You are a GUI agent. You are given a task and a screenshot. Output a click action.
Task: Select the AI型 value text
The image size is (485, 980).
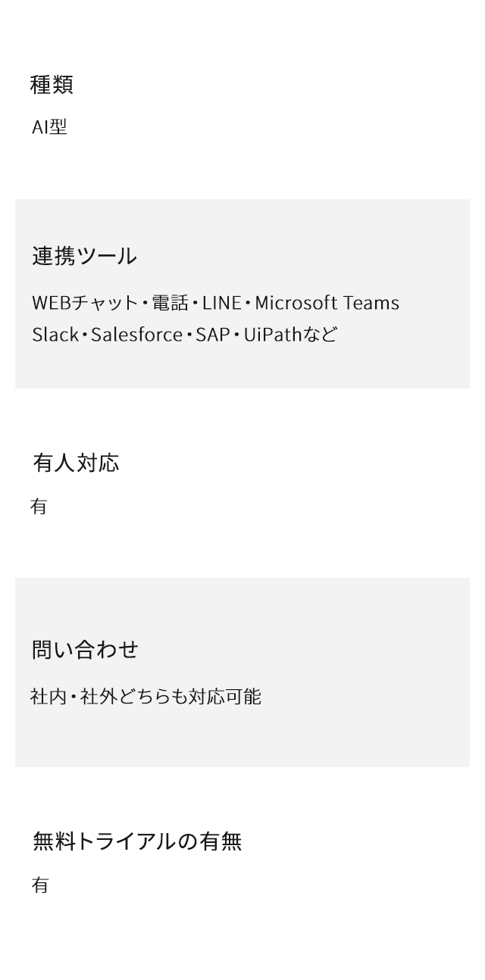49,127
